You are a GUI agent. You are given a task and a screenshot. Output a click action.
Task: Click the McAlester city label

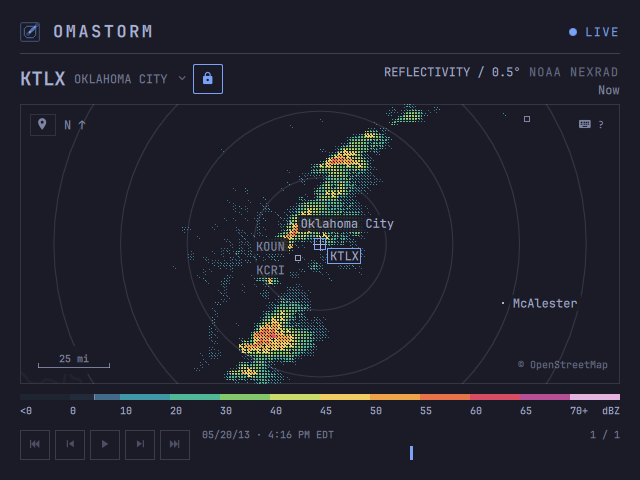click(x=545, y=303)
